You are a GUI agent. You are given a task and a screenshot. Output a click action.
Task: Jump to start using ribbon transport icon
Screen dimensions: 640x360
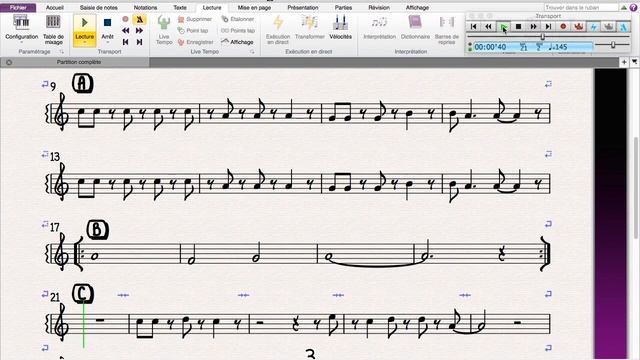point(125,42)
